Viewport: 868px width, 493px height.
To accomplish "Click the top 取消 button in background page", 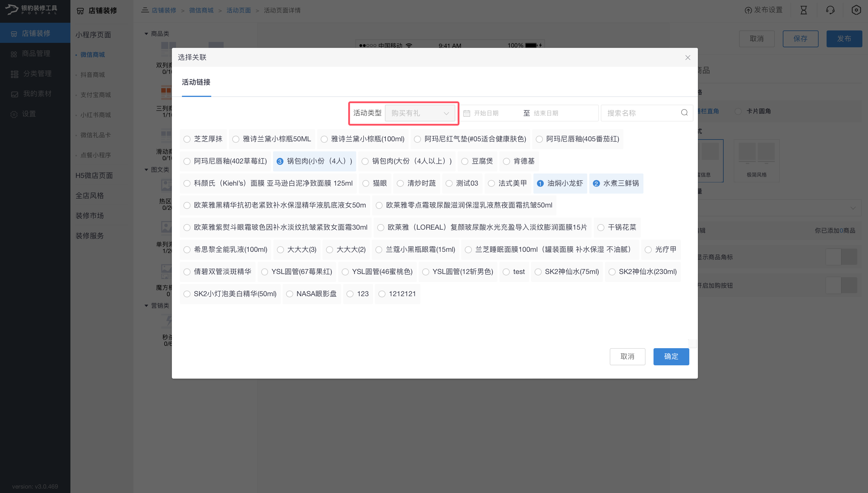I will 757,39.
